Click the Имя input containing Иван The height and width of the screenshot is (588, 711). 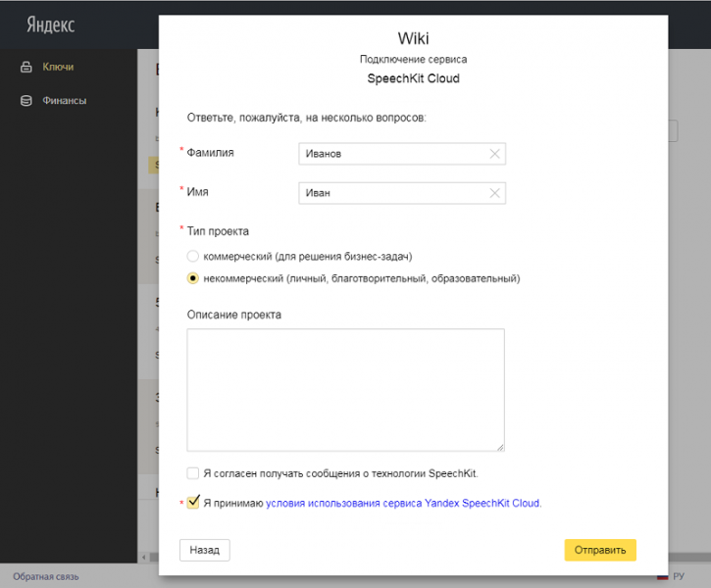coord(402,193)
